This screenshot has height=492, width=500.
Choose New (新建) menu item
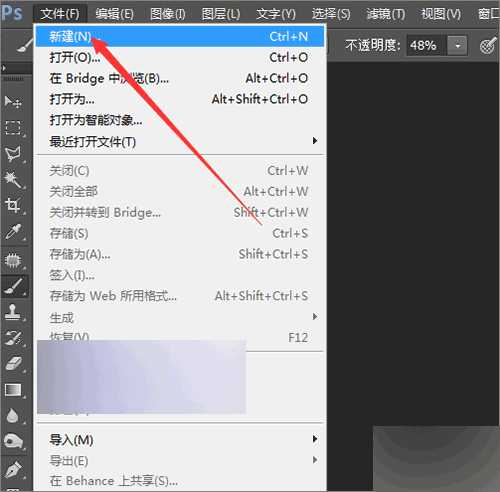click(x=180, y=36)
